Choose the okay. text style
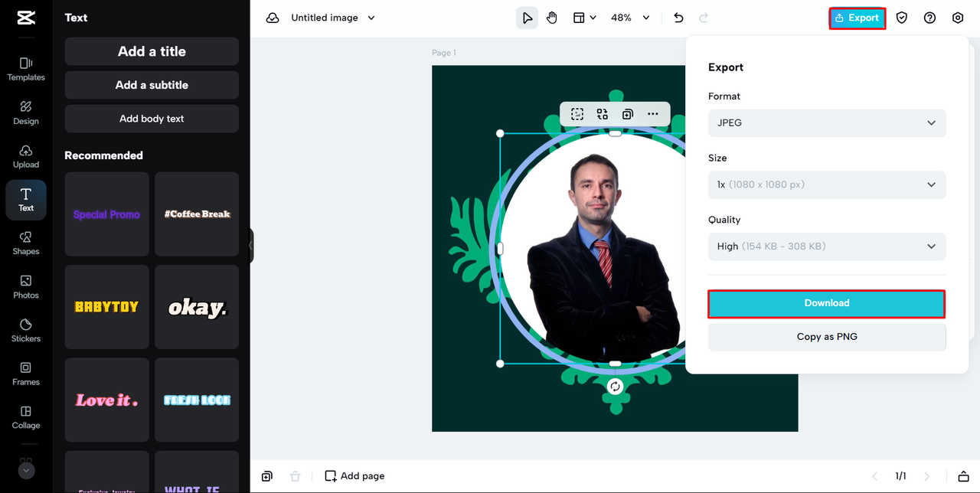 coord(197,307)
